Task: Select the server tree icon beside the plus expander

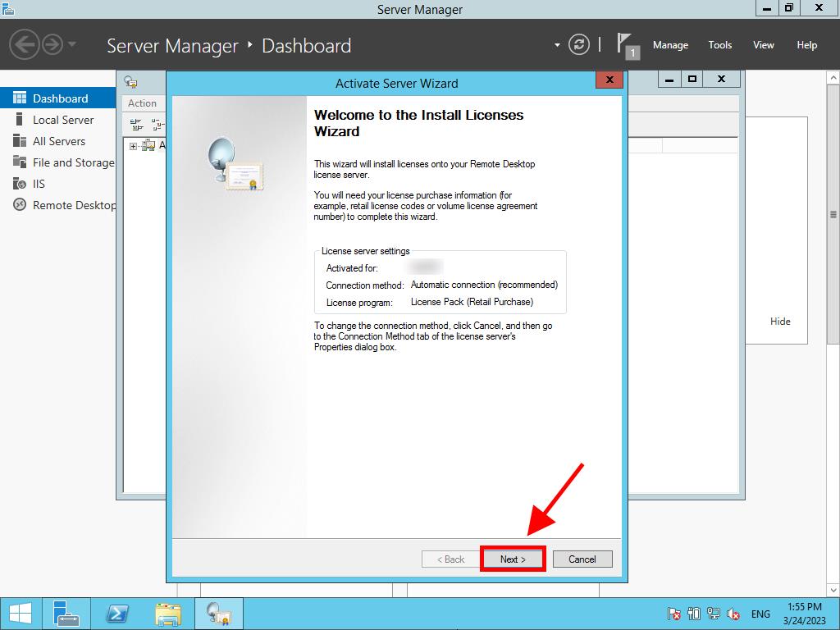Action: (x=148, y=145)
